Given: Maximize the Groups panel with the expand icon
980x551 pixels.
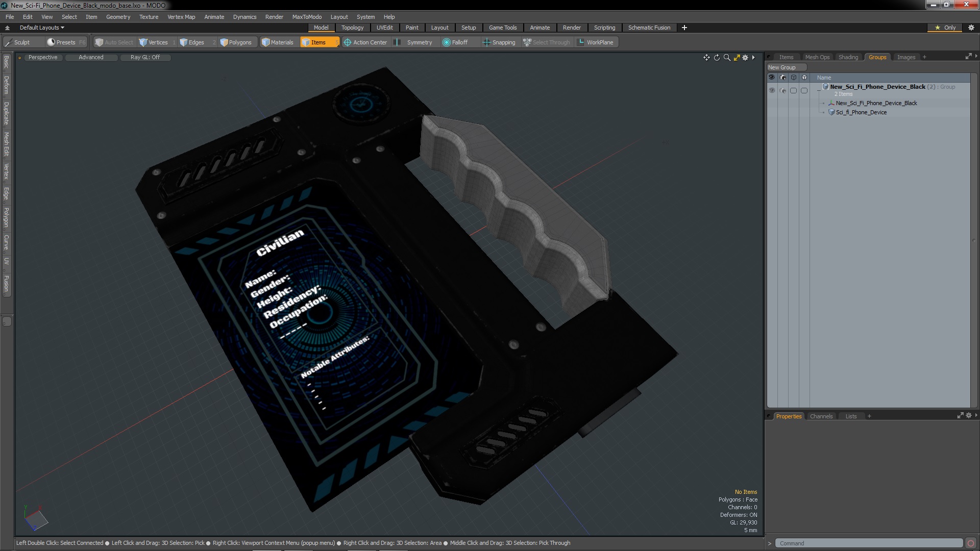Looking at the screenshot, I should pos(968,56).
